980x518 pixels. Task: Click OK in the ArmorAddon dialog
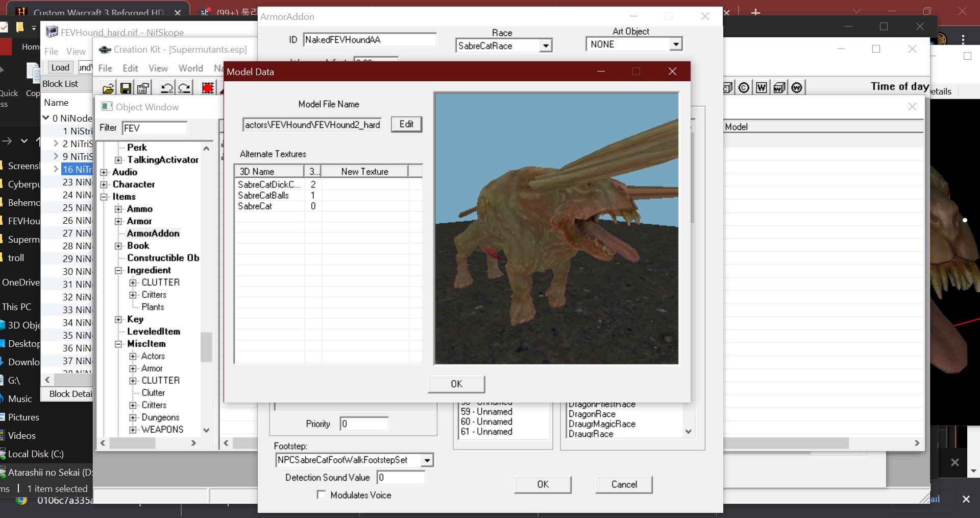pyautogui.click(x=543, y=484)
